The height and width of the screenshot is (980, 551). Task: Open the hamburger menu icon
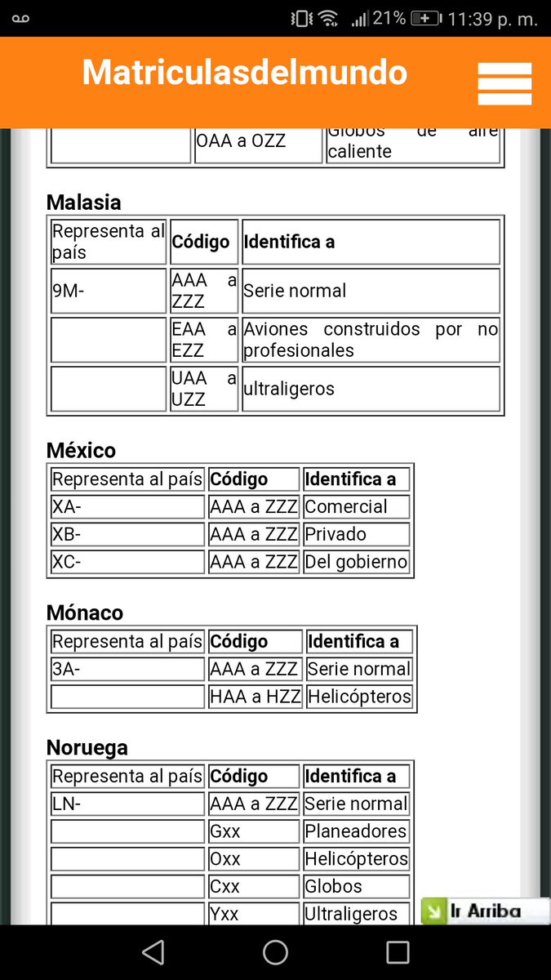point(504,83)
